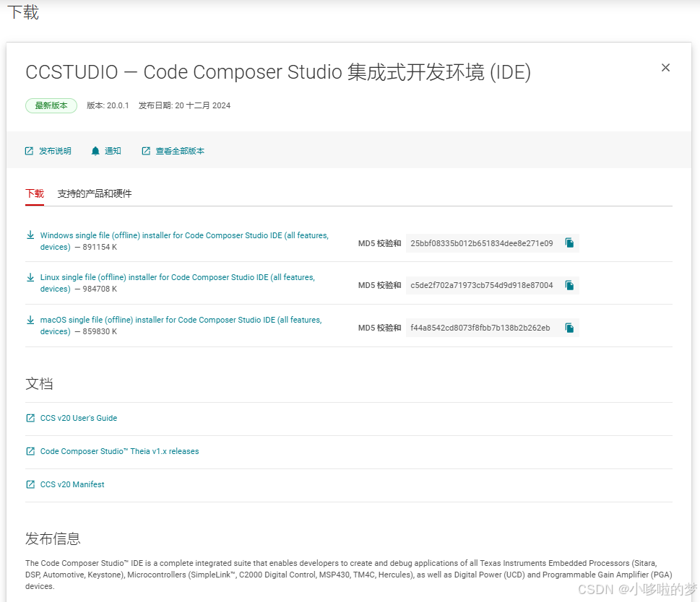The image size is (700, 602).
Task: Download the Windows single file offline installer
Action: [x=184, y=241]
